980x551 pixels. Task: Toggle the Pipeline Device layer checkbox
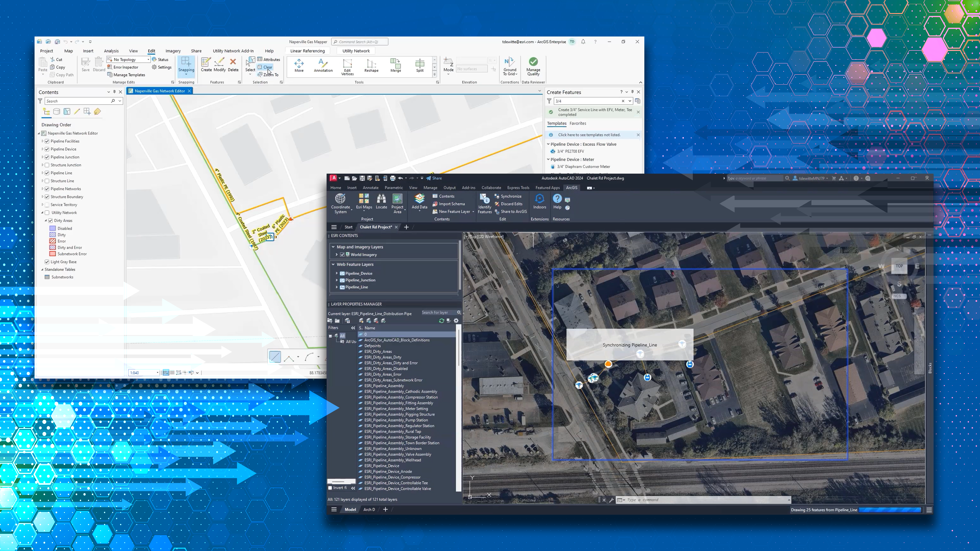point(47,149)
